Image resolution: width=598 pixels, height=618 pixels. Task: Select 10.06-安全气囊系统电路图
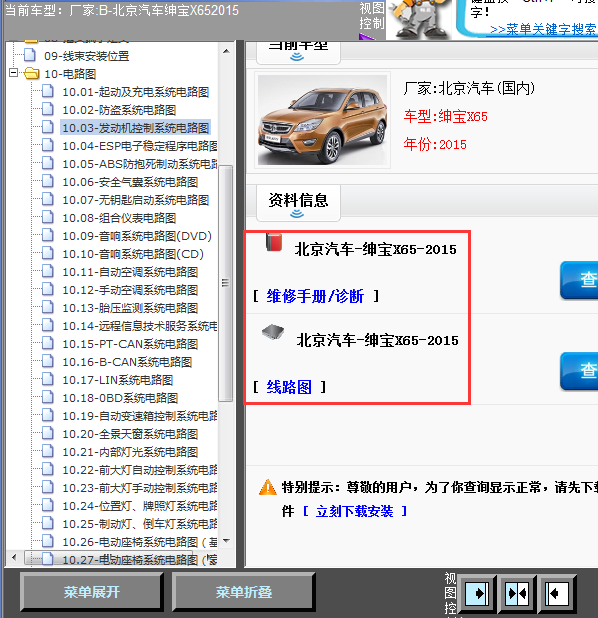[130, 182]
